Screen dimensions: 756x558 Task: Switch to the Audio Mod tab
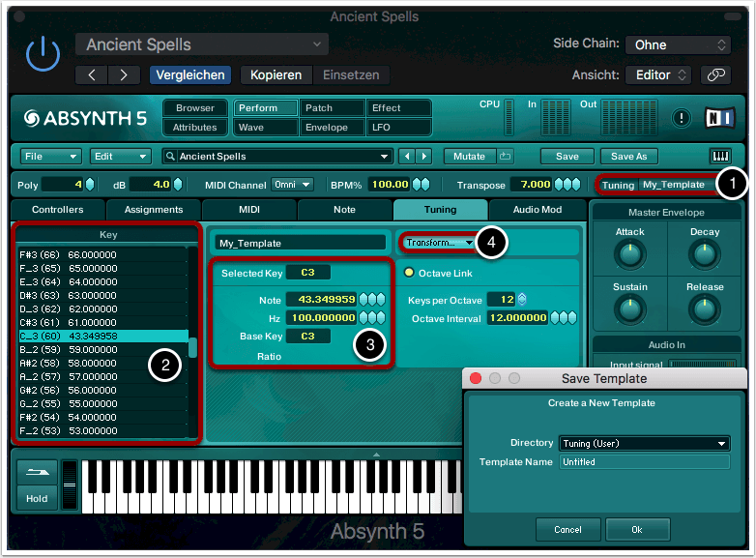[537, 210]
